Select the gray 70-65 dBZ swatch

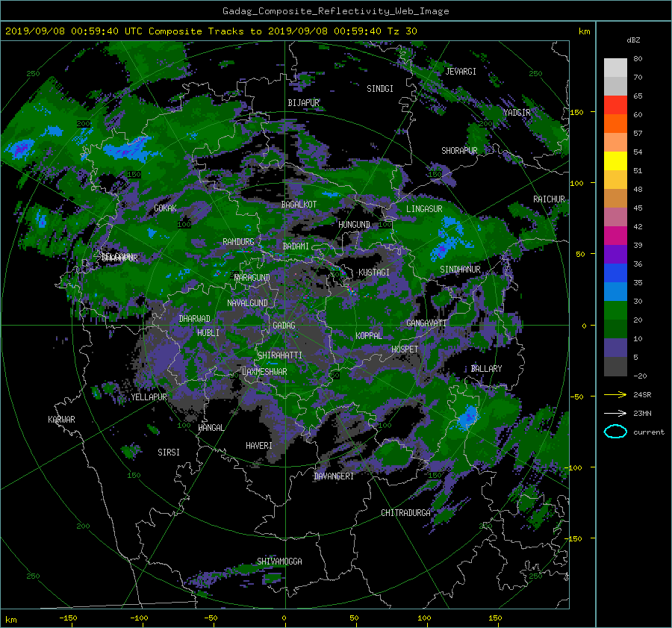point(615,86)
